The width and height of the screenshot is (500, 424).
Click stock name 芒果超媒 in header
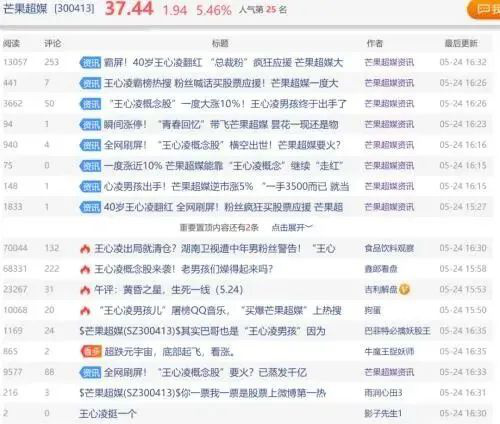[26, 9]
